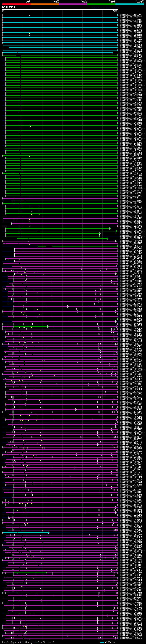146x644 pixels.
Task: Choose the UniRef100_C3YVN0 hit label
Action: (x=131, y=178)
